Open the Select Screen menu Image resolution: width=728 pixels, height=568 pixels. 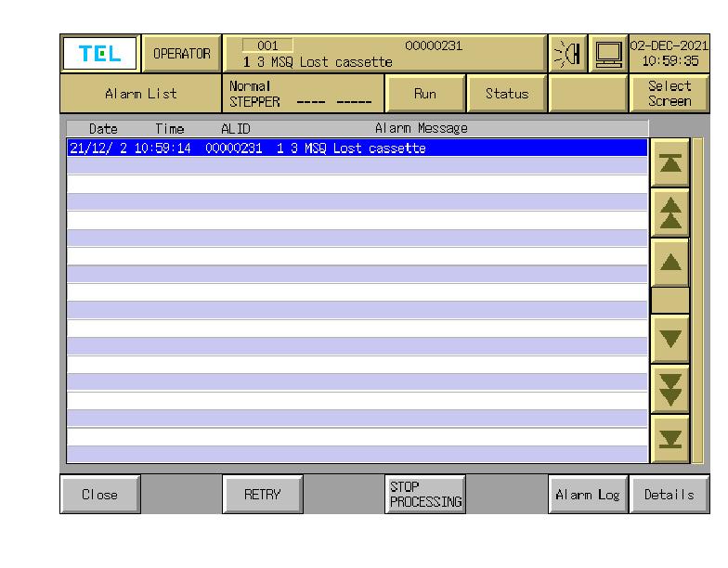[x=669, y=94]
